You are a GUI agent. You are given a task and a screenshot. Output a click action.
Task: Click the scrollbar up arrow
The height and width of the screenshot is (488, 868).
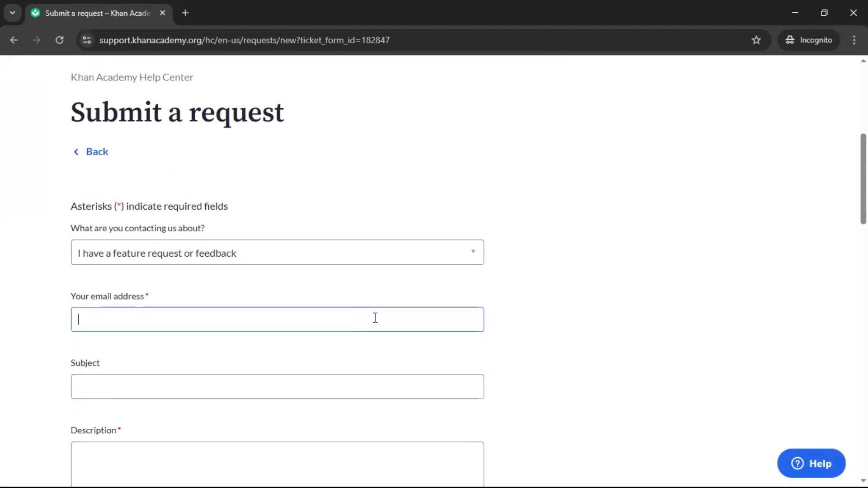click(863, 61)
